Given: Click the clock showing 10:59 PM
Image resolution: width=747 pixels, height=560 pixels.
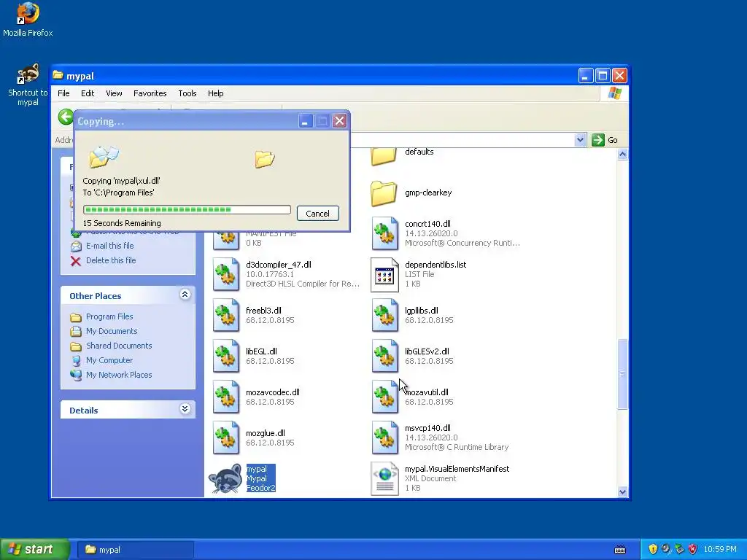Looking at the screenshot, I should pos(720,550).
